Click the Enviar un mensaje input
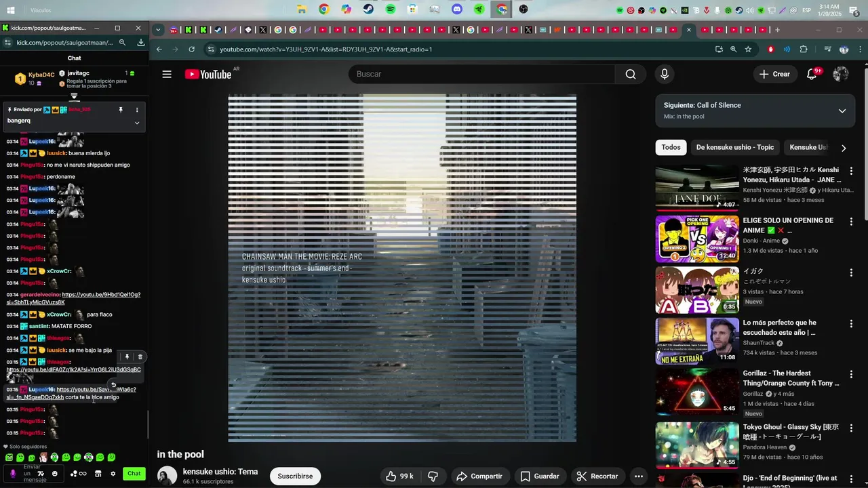The width and height of the screenshot is (868, 488). [x=32, y=473]
